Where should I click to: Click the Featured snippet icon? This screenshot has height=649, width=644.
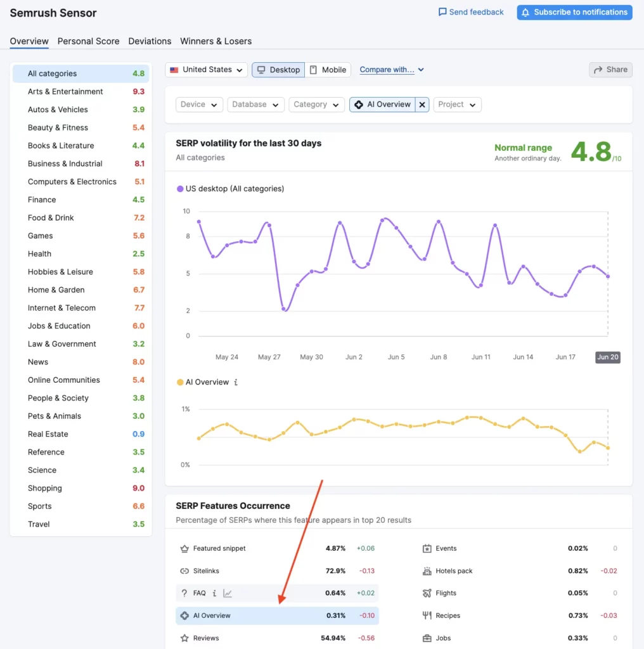[184, 549]
